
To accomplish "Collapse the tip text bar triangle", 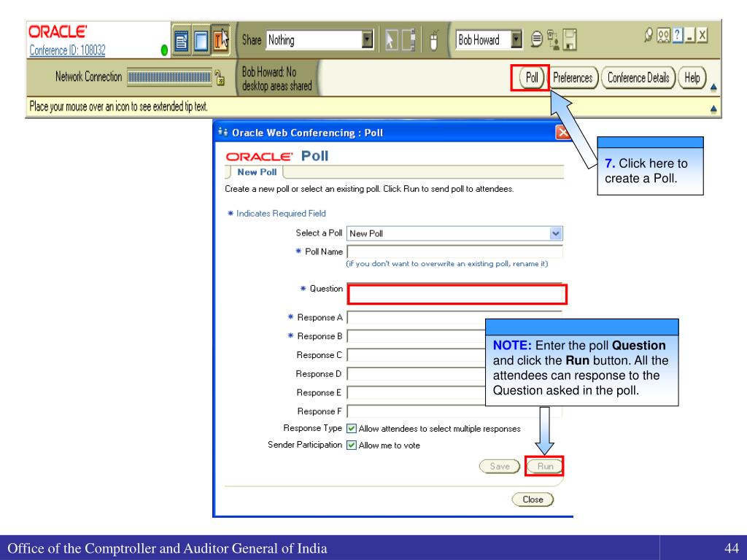I will click(713, 109).
